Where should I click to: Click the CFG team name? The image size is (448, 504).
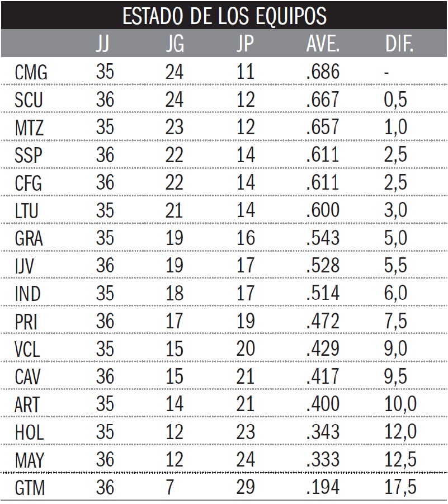(x=29, y=183)
